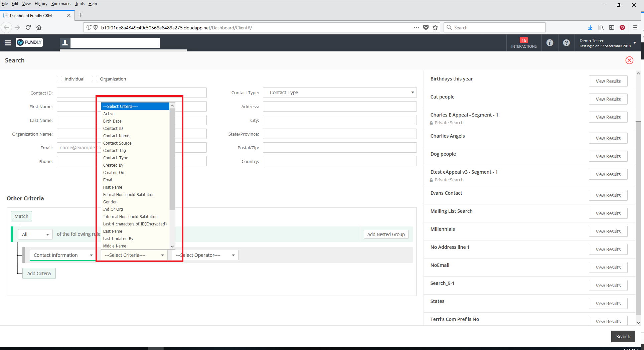The height and width of the screenshot is (350, 644).
Task: Open the info icon in header
Action: click(549, 43)
